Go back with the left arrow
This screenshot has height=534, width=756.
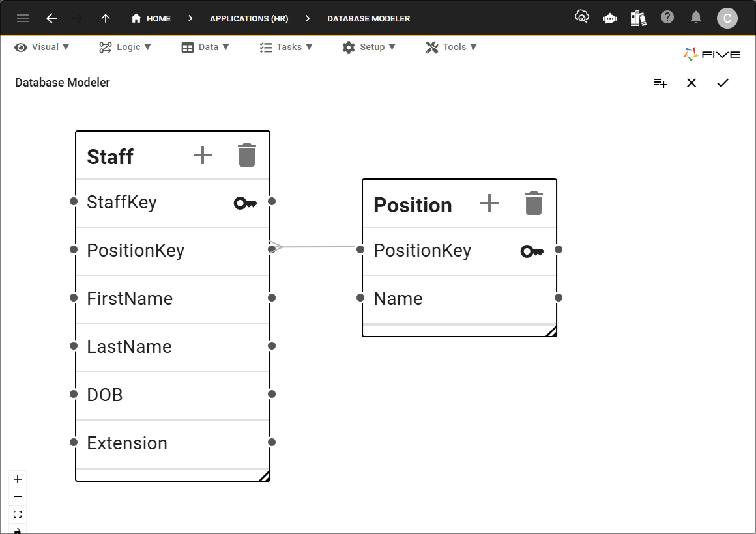pos(51,18)
